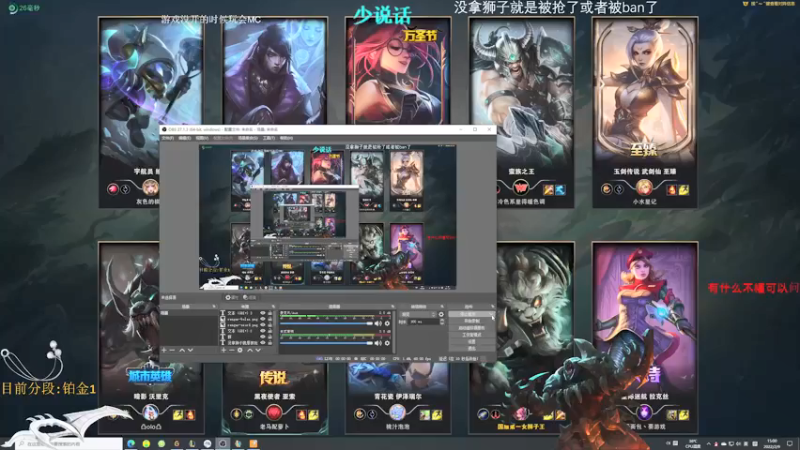Screen dimensions: 800x450
Task: Click the transition duration input field
Action: [x=423, y=322]
